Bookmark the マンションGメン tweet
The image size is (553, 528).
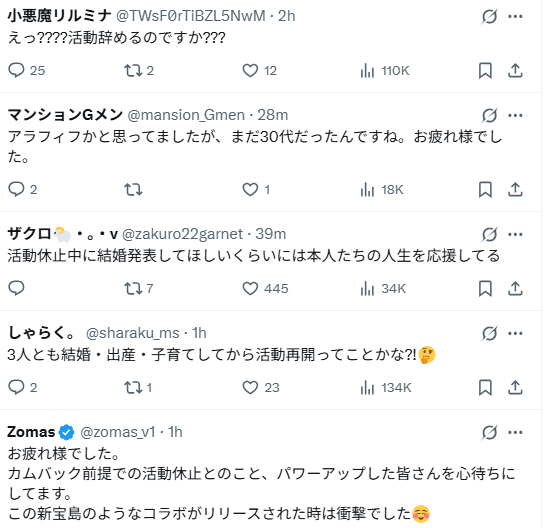pos(485,190)
